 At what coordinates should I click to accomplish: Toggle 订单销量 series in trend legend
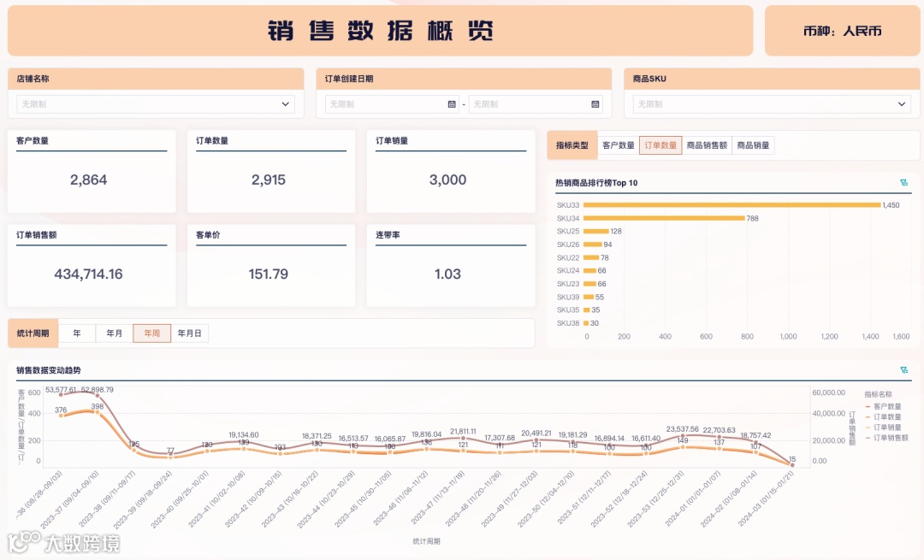point(883,427)
